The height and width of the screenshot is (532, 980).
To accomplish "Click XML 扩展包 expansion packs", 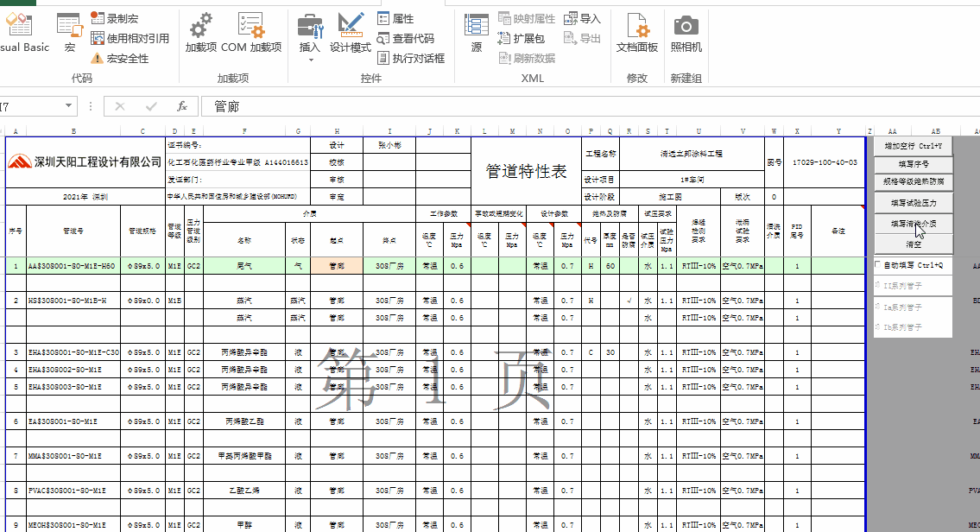I will coord(522,38).
